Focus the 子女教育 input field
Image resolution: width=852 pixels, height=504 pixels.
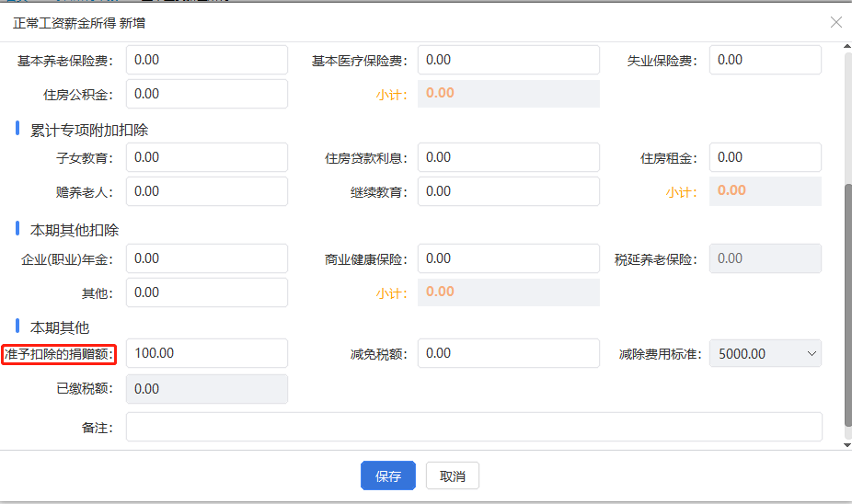click(x=207, y=157)
